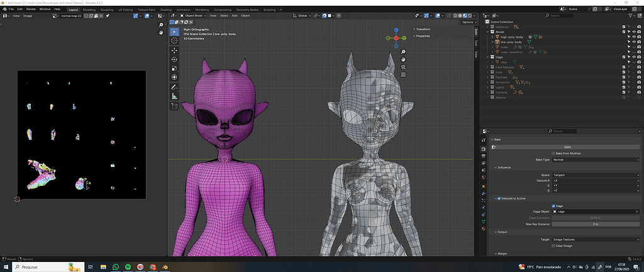Collapse the Model collection
This screenshot has height=272, width=644.
487,31
